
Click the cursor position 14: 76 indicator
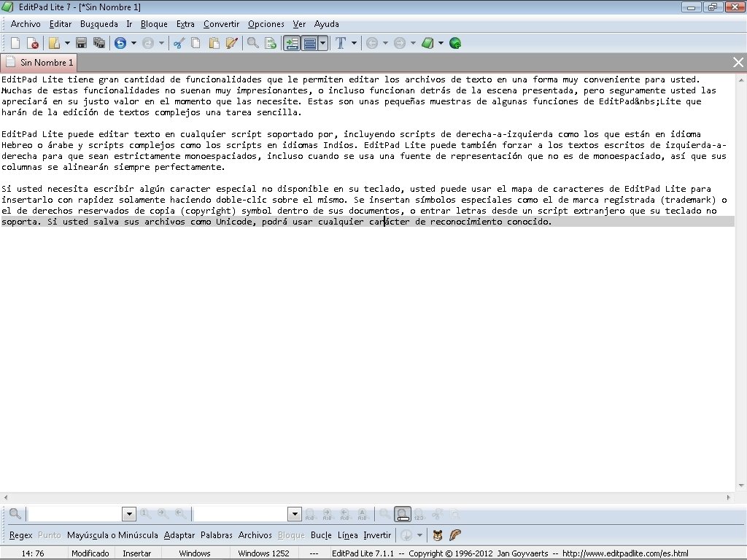click(32, 553)
